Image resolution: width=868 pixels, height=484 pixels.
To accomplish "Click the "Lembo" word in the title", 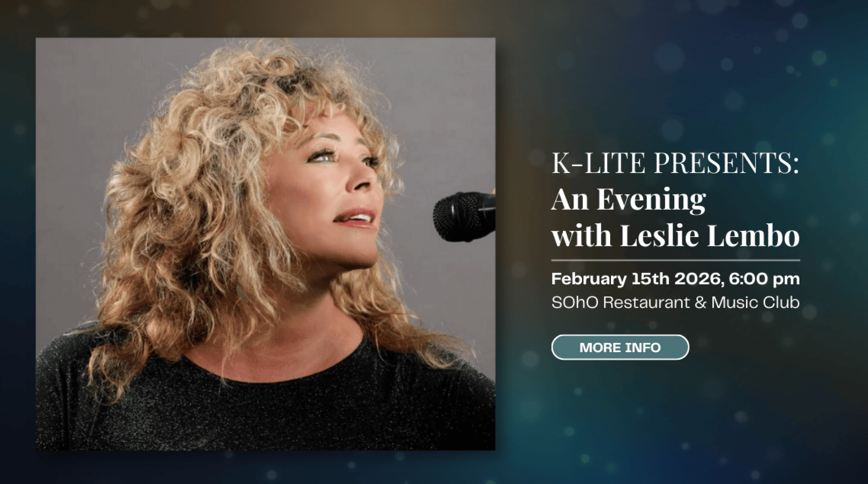I will click(x=753, y=235).
